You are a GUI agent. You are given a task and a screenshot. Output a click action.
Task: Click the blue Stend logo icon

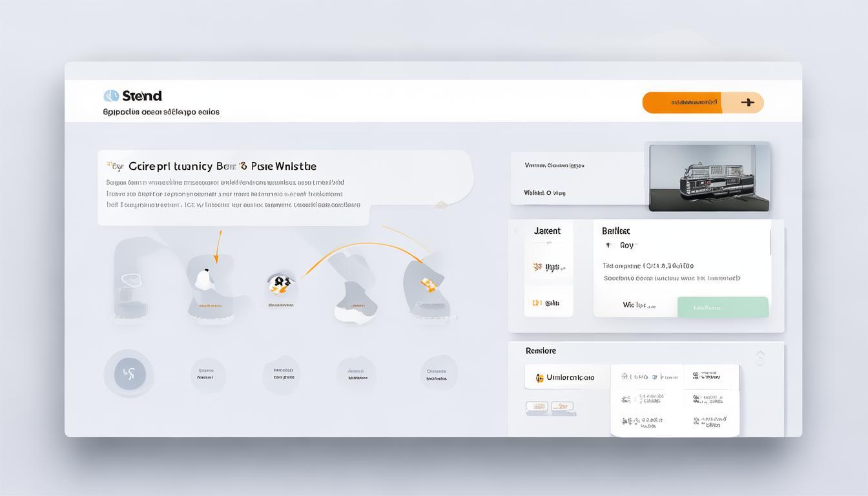(x=111, y=96)
